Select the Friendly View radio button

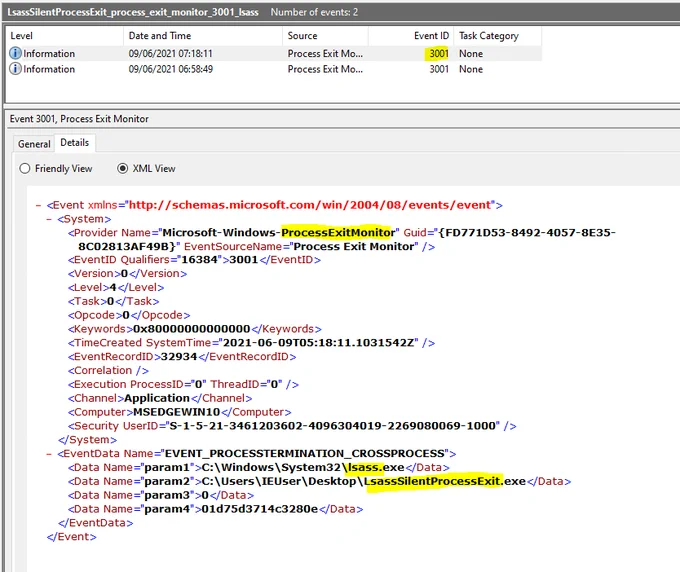pos(25,168)
